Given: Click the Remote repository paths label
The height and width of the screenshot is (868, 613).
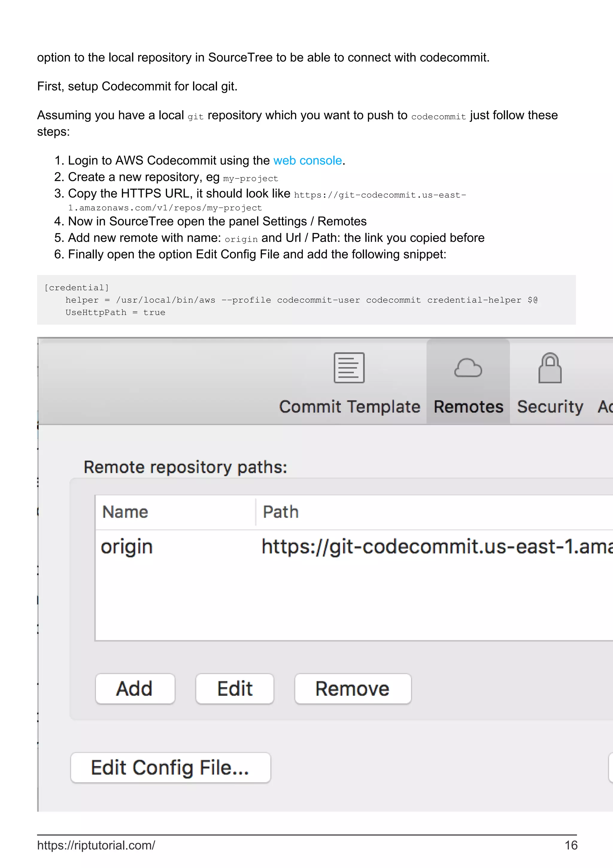Looking at the screenshot, I should pyautogui.click(x=186, y=467).
